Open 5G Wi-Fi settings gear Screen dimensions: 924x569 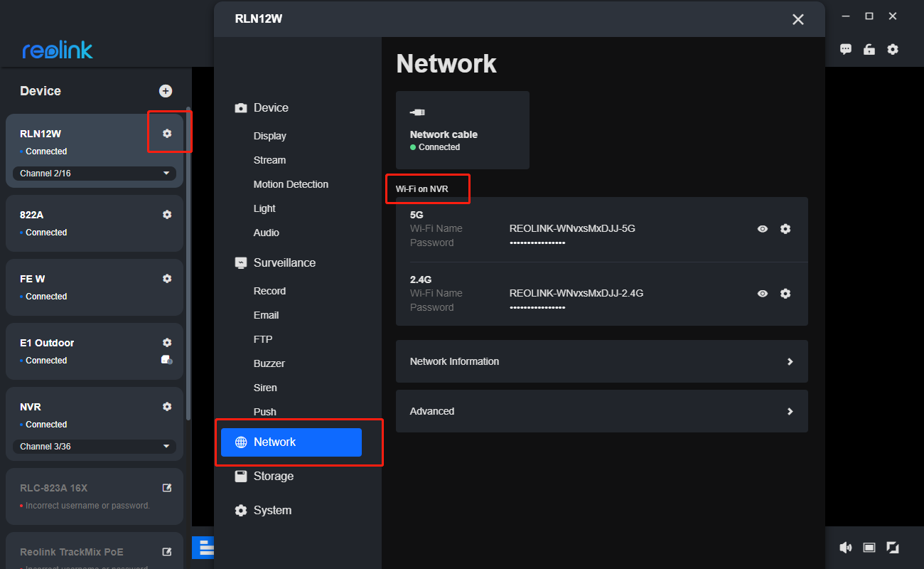(x=785, y=229)
